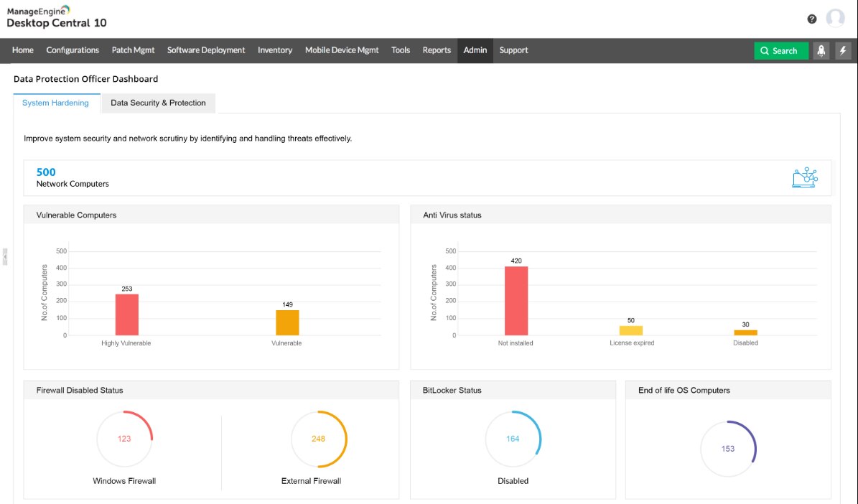Viewport: 858px width, 504px height.
Task: Expand the left sidebar handle
Action: 4,256
